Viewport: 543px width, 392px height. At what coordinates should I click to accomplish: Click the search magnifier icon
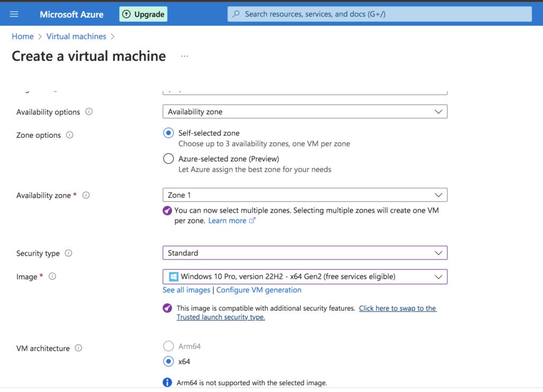click(236, 14)
